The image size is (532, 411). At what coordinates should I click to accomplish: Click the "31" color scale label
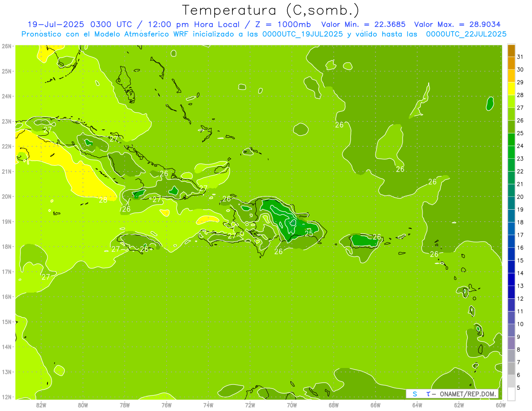pos(520,56)
